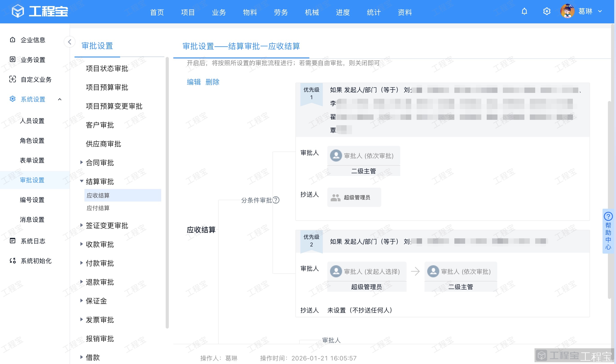Open the settings gear in top bar
616x364 pixels.
pyautogui.click(x=547, y=11)
